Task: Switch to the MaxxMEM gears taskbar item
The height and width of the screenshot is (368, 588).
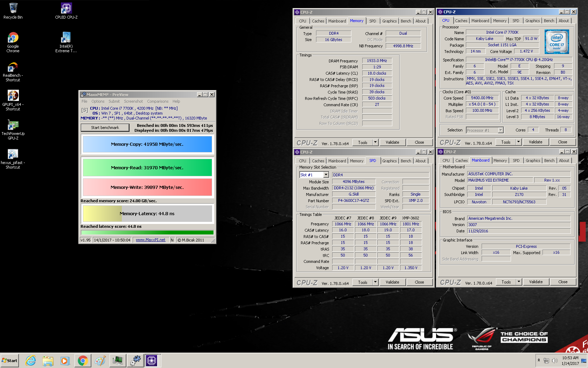Action: click(135, 361)
